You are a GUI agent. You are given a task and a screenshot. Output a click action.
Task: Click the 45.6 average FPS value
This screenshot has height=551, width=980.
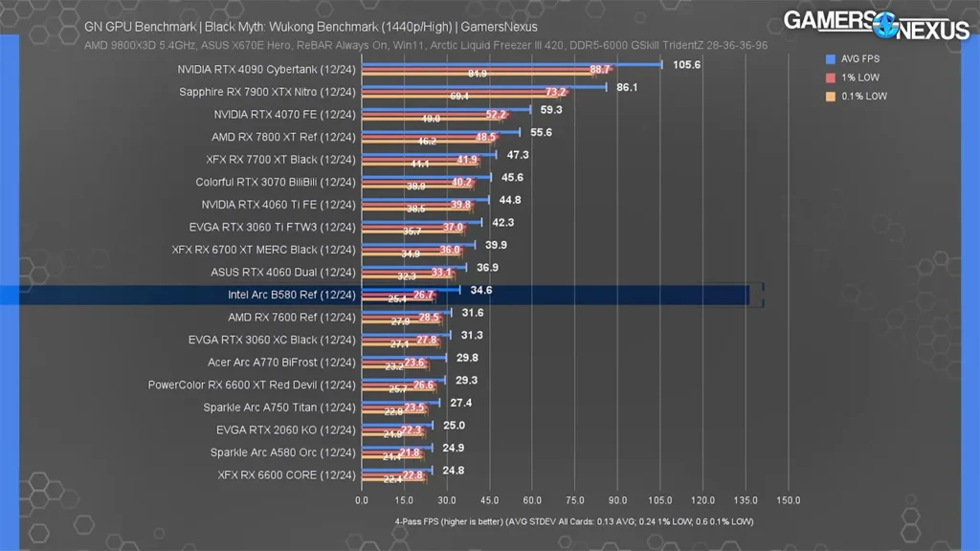(513, 177)
